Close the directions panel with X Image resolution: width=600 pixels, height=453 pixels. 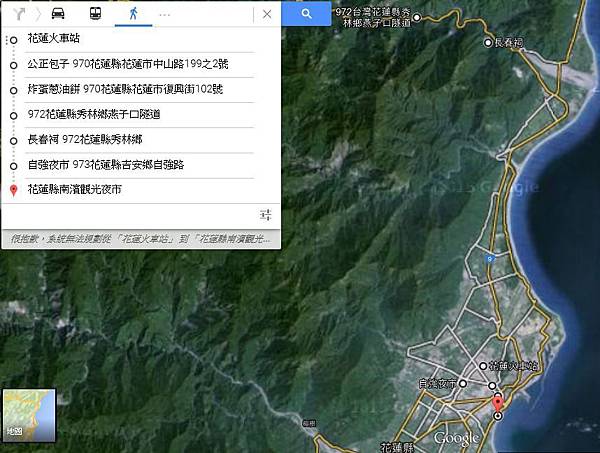click(x=266, y=15)
